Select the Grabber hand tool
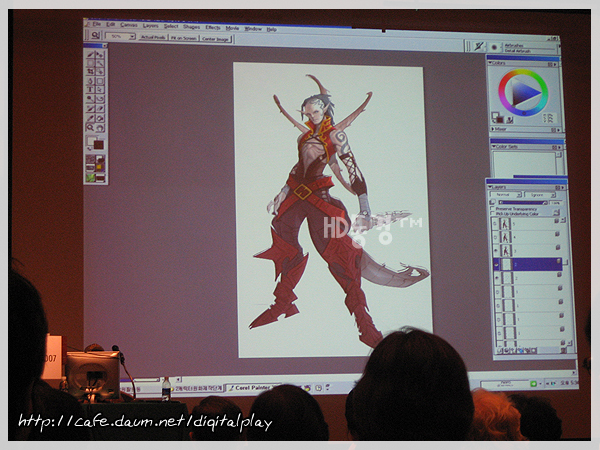The height and width of the screenshot is (450, 600). click(100, 127)
